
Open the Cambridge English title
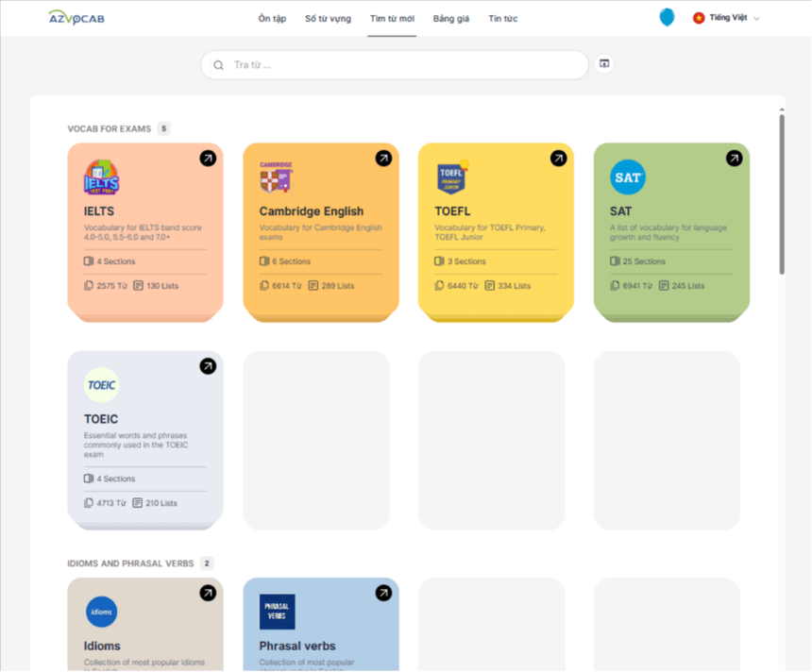[312, 211]
